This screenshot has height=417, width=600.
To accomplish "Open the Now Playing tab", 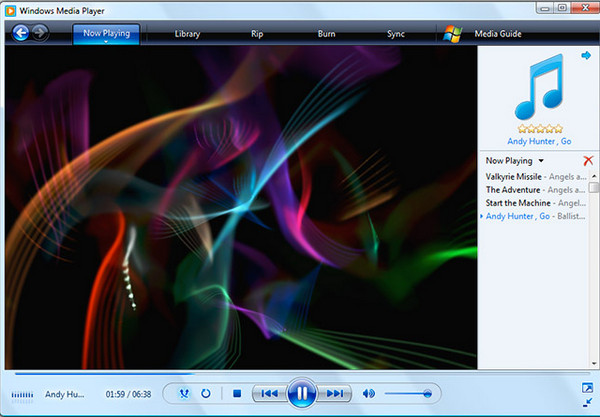I will [106, 34].
